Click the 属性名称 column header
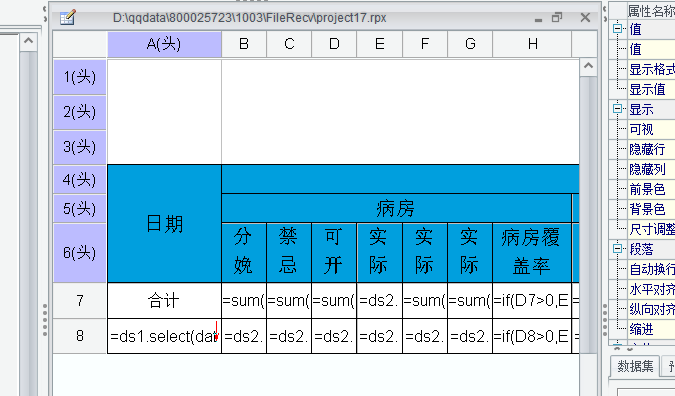Viewport: 675px width, 396px height. tap(651, 11)
